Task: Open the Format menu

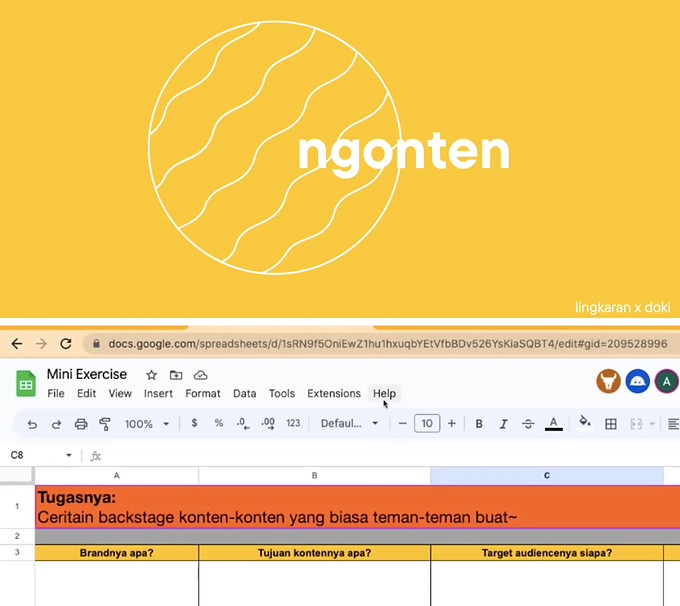Action: (203, 393)
